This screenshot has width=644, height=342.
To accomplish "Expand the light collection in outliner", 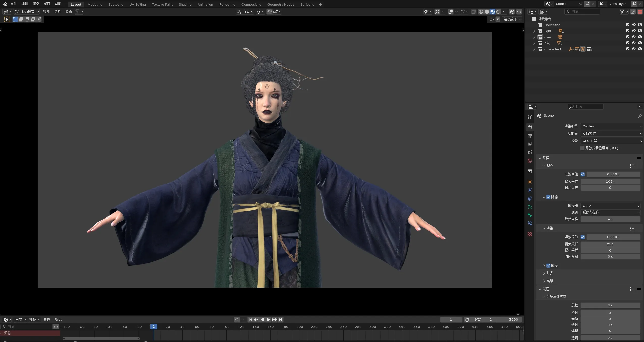I will [534, 31].
